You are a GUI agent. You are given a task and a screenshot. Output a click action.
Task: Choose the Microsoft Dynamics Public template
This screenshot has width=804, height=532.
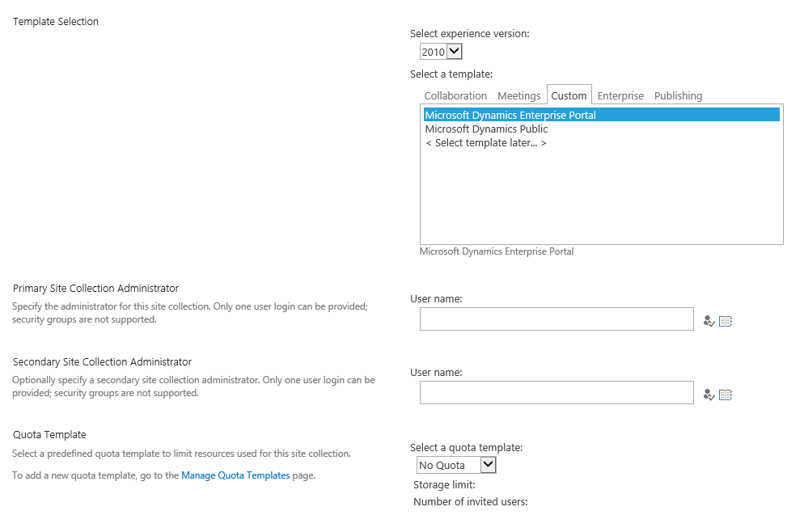pyautogui.click(x=486, y=129)
